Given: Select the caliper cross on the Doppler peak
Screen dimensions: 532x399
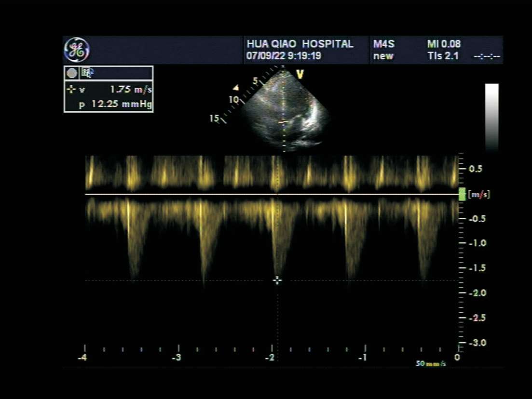Looking at the screenshot, I should [x=277, y=280].
